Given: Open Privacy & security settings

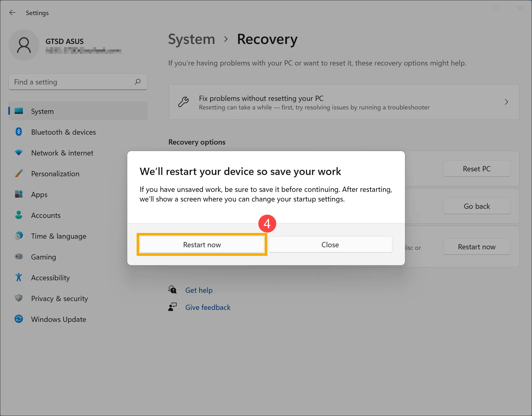Looking at the screenshot, I should pyautogui.click(x=59, y=298).
